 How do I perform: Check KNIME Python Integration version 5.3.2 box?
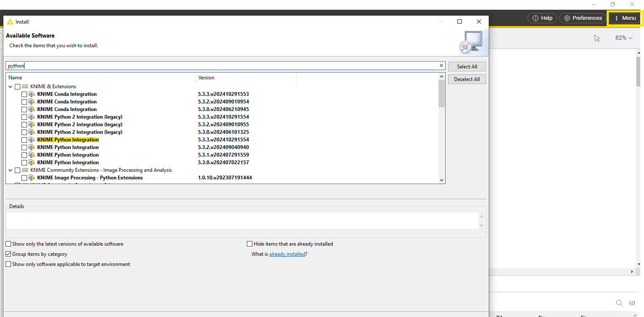pyautogui.click(x=24, y=147)
